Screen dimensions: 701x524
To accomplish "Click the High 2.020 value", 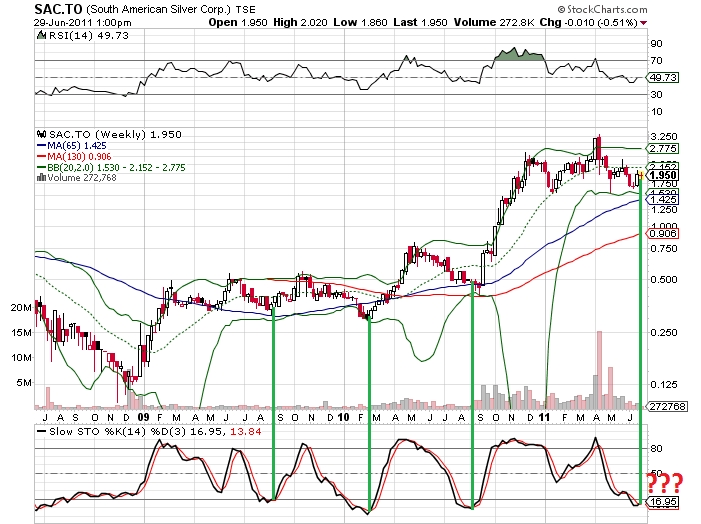I will pos(300,22).
